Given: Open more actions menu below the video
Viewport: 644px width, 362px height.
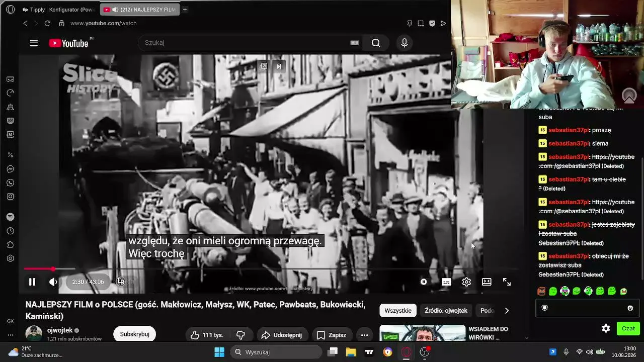Looking at the screenshot, I should tap(365, 335).
